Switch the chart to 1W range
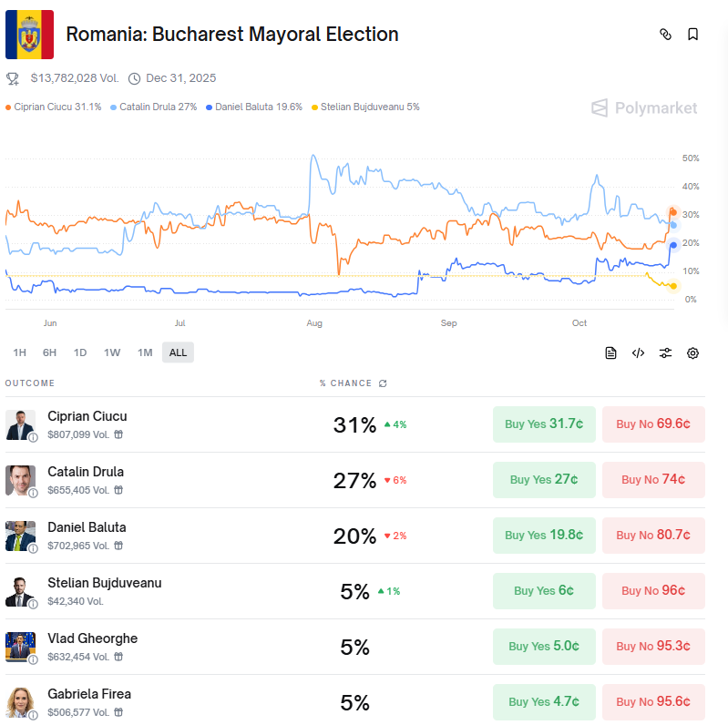This screenshot has height=725, width=728. pos(112,352)
